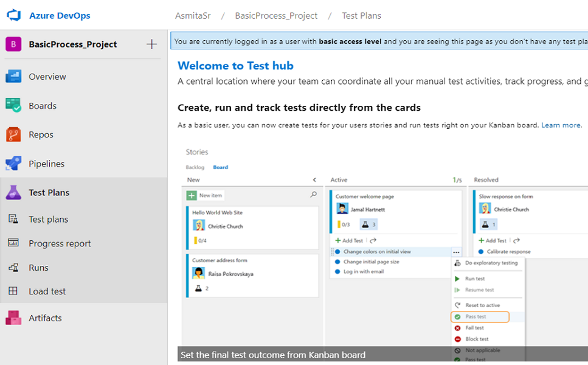Click the Azure DevOps title text

60,16
